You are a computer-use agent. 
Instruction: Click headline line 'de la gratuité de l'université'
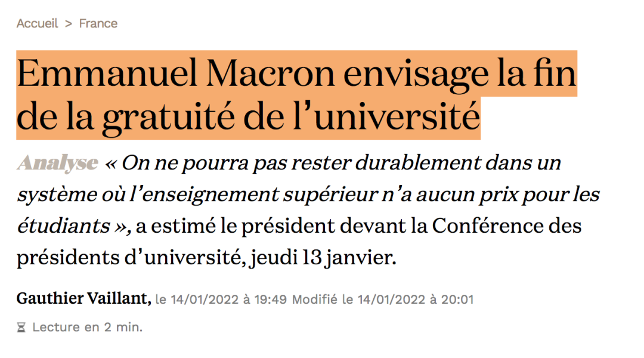[x=248, y=118]
